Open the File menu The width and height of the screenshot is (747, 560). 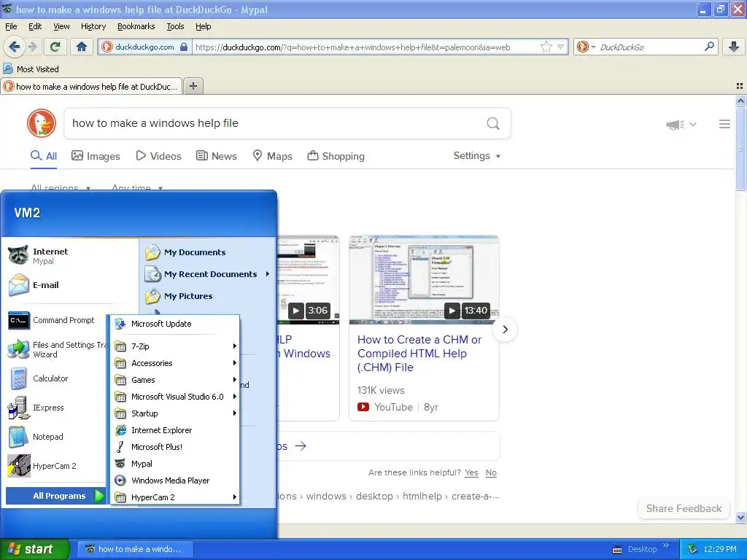11,26
